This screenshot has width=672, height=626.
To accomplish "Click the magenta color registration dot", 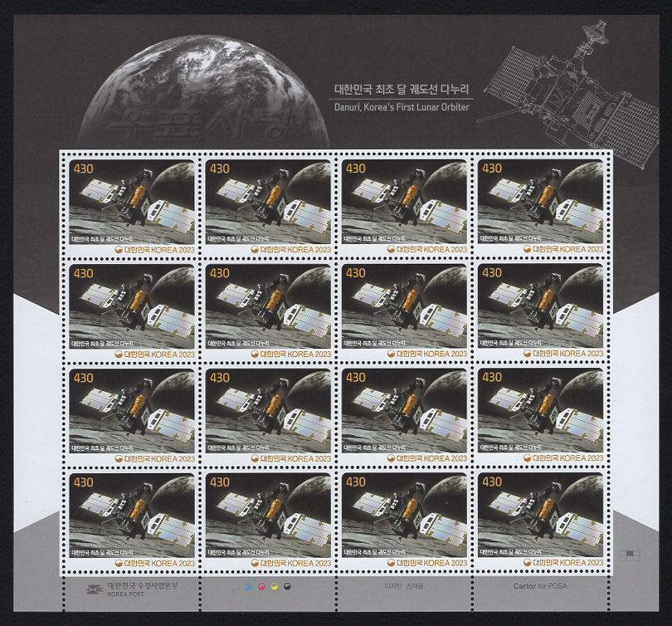I will (x=262, y=586).
